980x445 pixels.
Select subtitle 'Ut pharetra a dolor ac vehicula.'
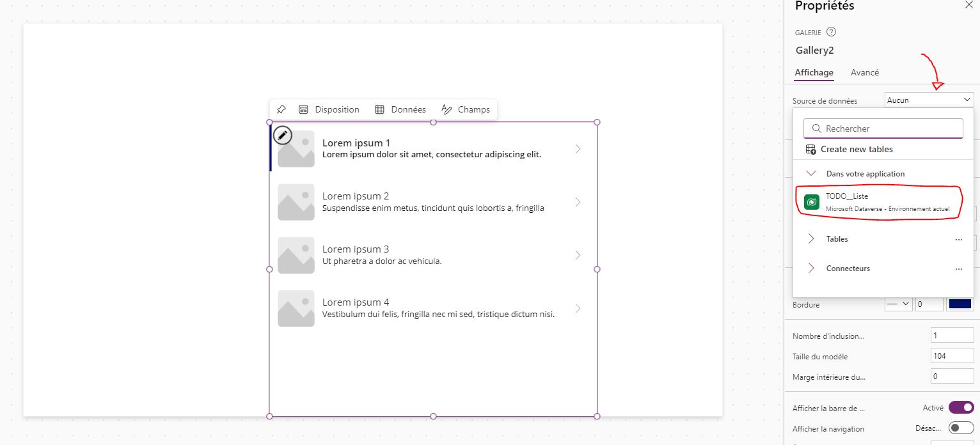382,261
